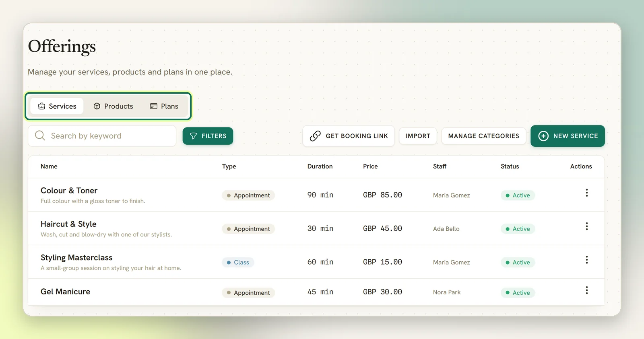644x339 pixels.
Task: Click the Type column header
Action: pos(229,166)
